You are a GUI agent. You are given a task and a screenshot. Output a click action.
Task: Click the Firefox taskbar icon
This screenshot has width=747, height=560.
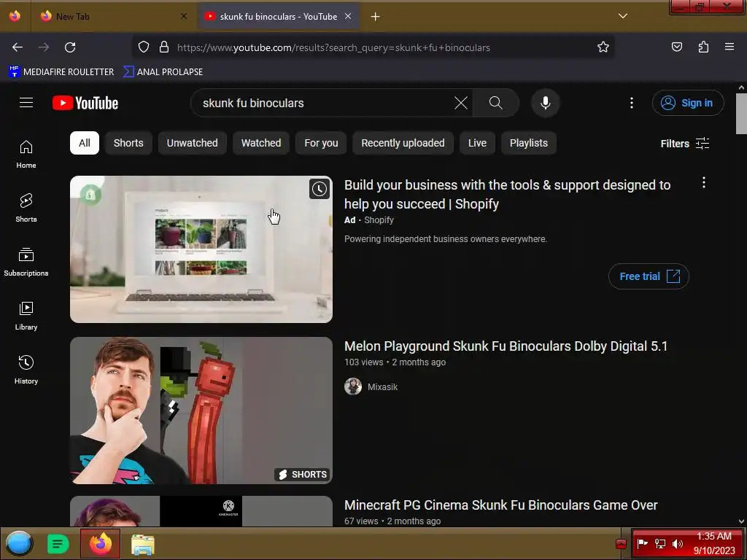(101, 544)
